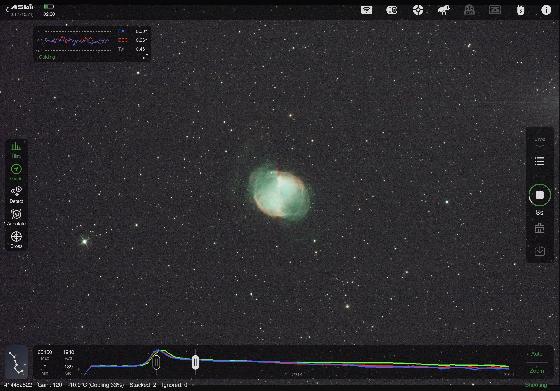This screenshot has height=391, width=560.
Task: Open the calibration frames icon
Action: [x=540, y=228]
